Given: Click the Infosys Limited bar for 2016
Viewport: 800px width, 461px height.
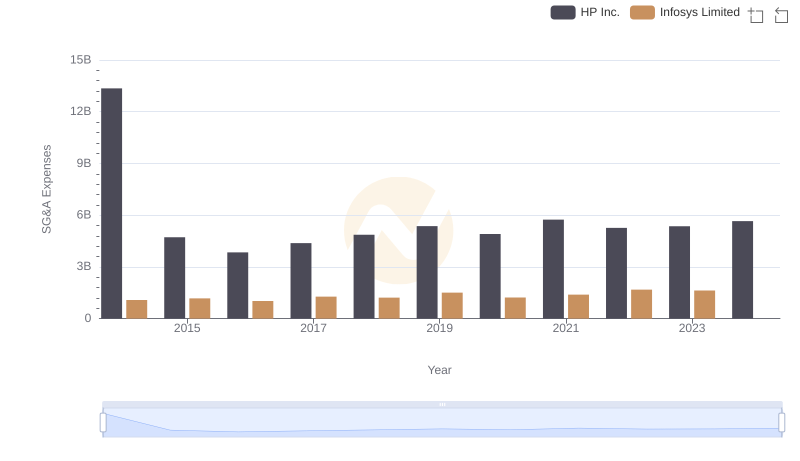Looking at the screenshot, I should [263, 310].
